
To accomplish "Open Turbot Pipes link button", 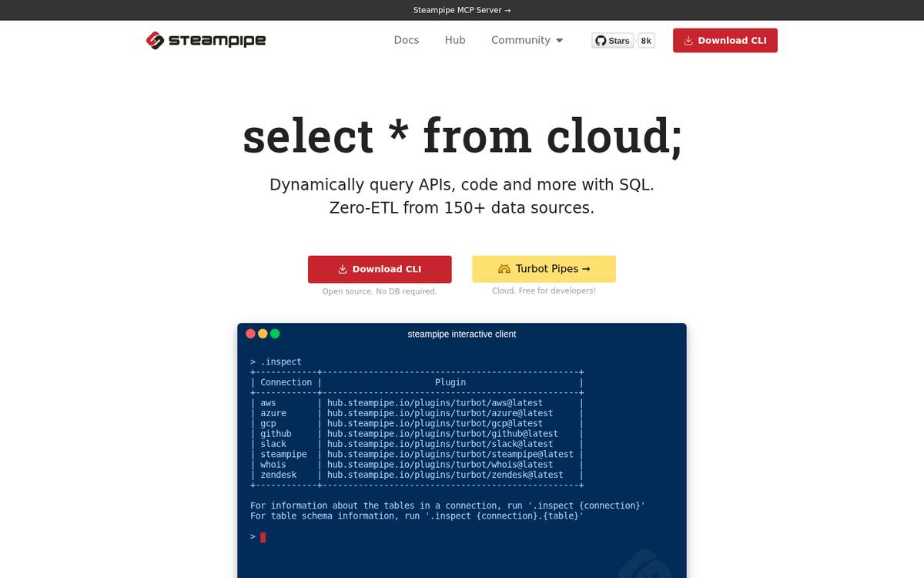I will point(544,269).
